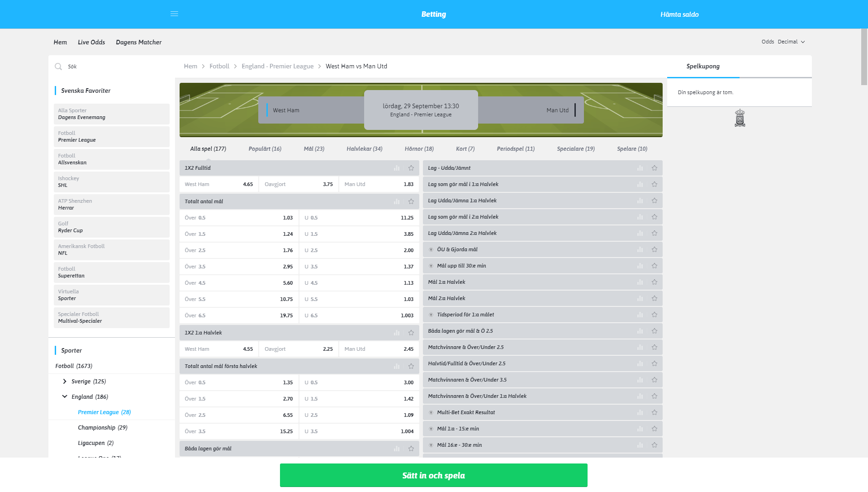
Task: Star Mål upp till 30:e min market
Action: [x=655, y=266]
